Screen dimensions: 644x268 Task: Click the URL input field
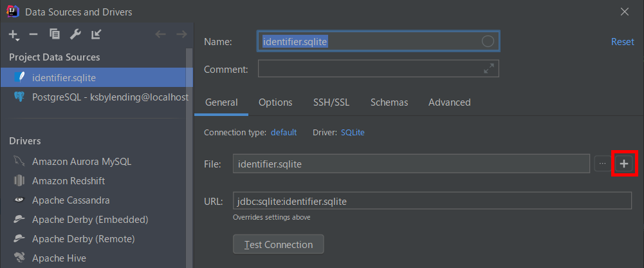432,202
